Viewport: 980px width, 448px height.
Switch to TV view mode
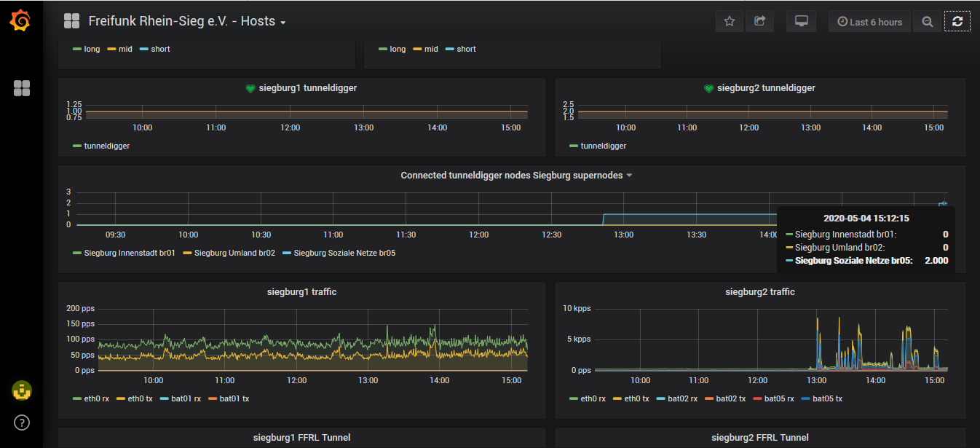point(801,22)
